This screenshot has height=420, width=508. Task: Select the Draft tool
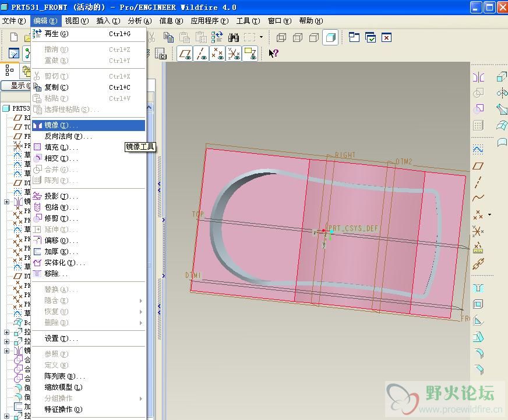coord(478,337)
